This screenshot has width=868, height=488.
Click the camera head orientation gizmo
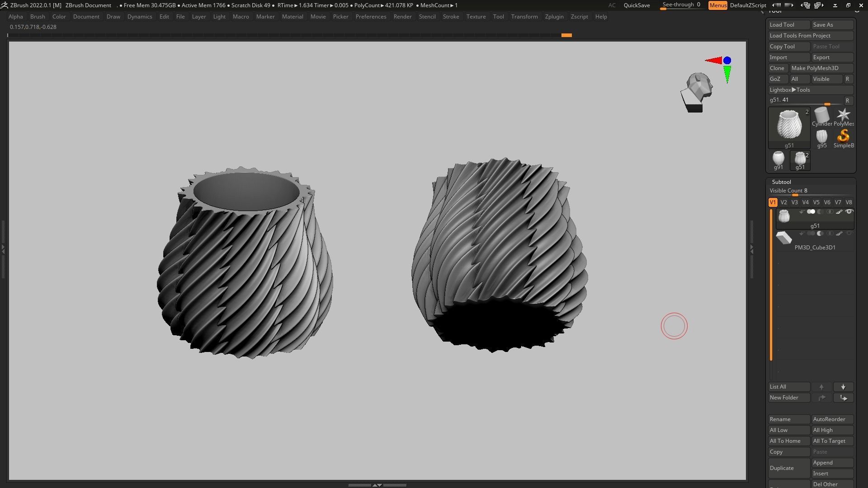tap(697, 93)
